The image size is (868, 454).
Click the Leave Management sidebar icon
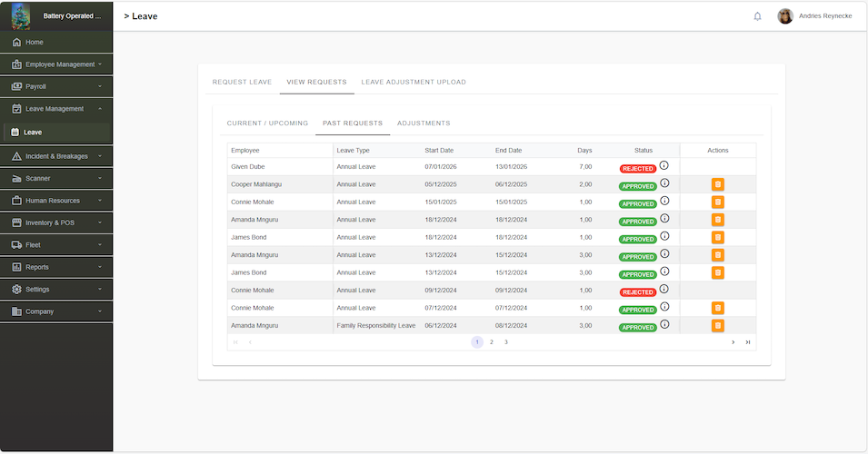[x=16, y=109]
